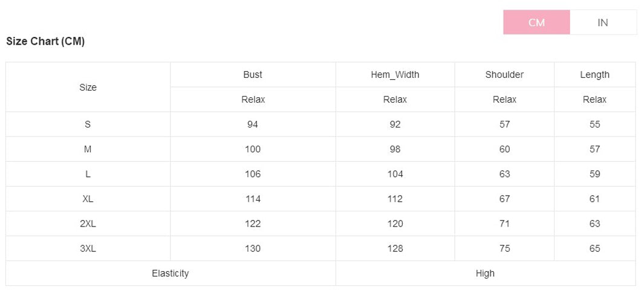Click hem width value 104
Screen dimensions: 644x296
tap(395, 174)
